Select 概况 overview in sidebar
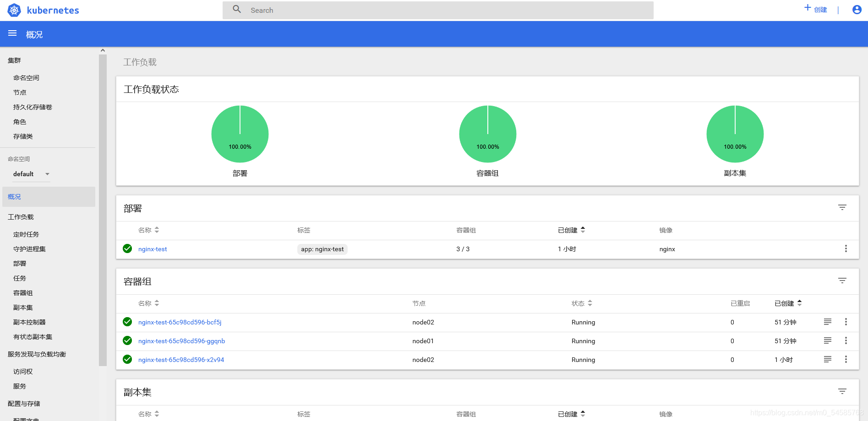The height and width of the screenshot is (421, 868). point(49,197)
